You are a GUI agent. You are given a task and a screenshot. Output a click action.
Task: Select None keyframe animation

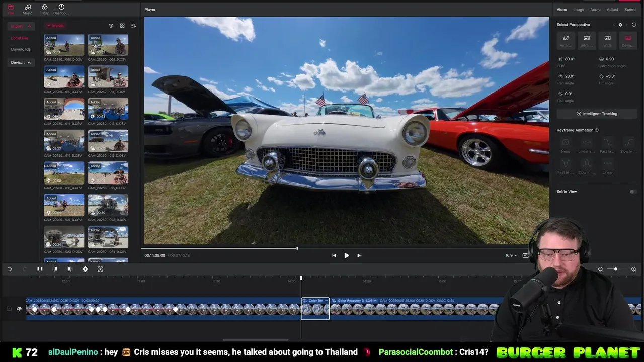pyautogui.click(x=566, y=145)
